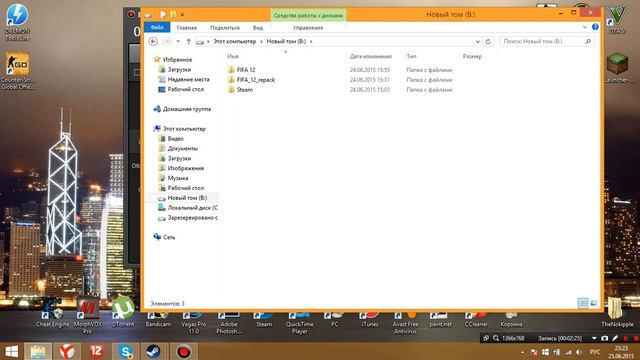The height and width of the screenshot is (360, 640).
Task: Click Bandicam record taskbar icon
Action: click(x=184, y=351)
